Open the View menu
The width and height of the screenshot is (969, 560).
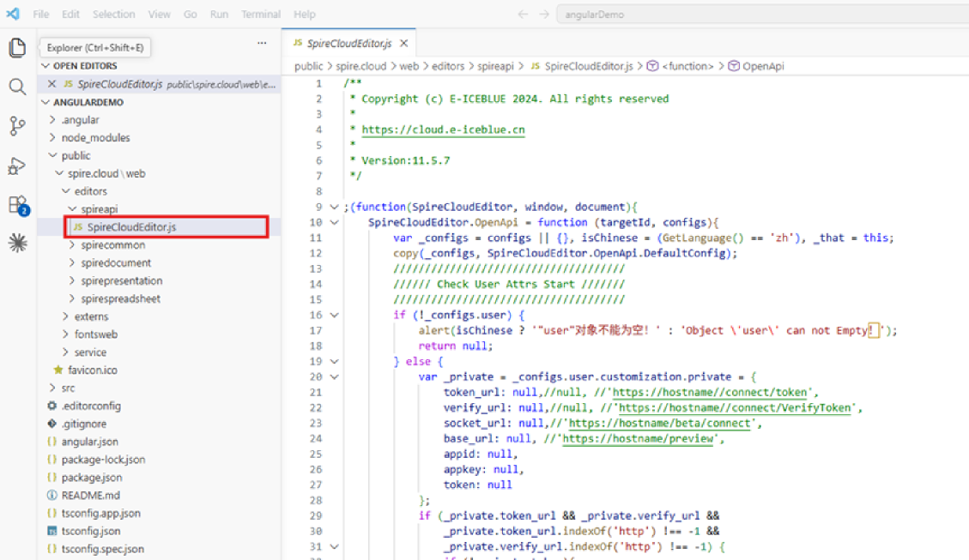159,14
